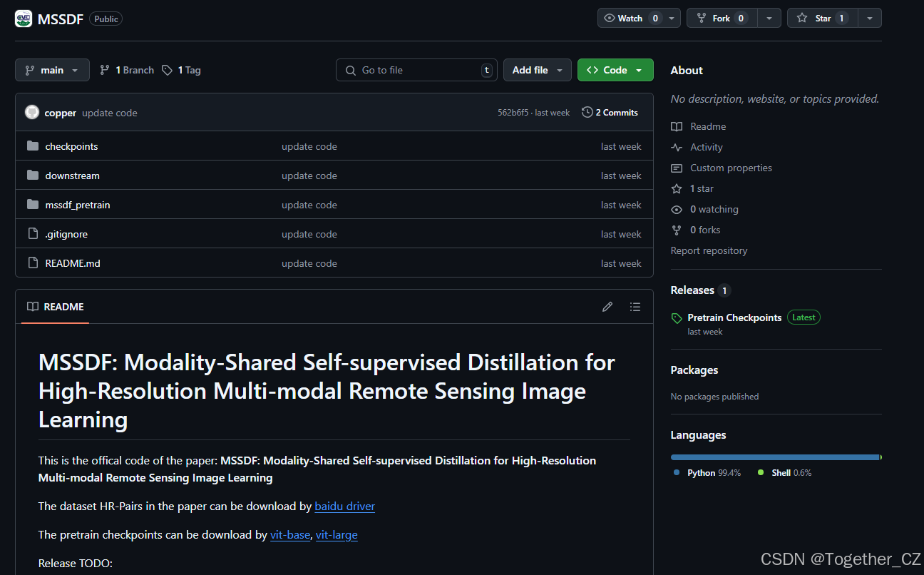The height and width of the screenshot is (575, 924).
Task: Open the main branch selector dropdown
Action: (x=52, y=70)
